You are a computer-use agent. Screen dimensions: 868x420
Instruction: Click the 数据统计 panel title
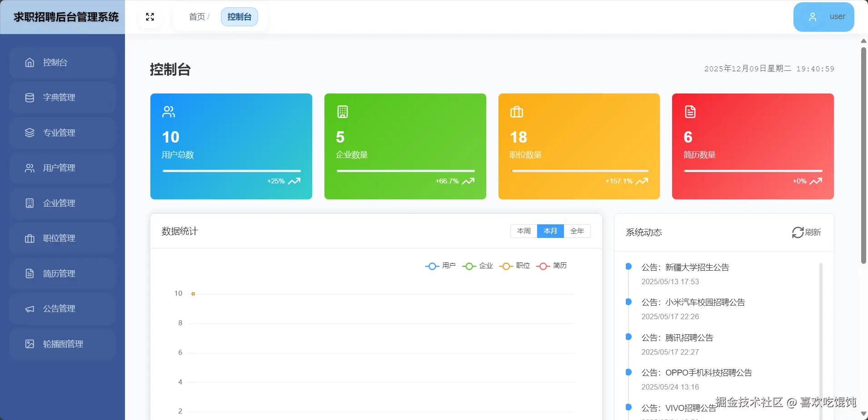pos(180,231)
